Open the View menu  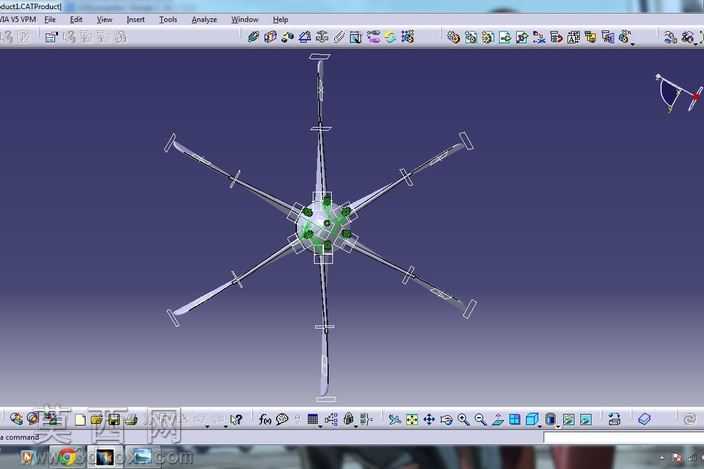[x=104, y=20]
